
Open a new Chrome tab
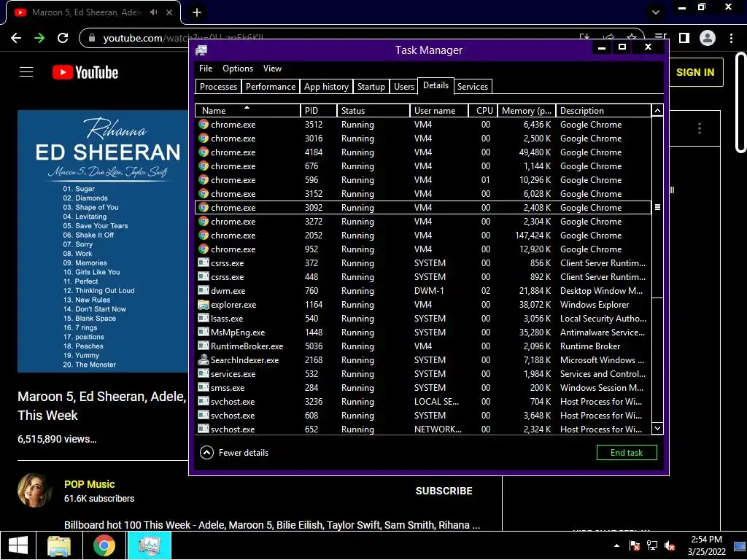[197, 12]
